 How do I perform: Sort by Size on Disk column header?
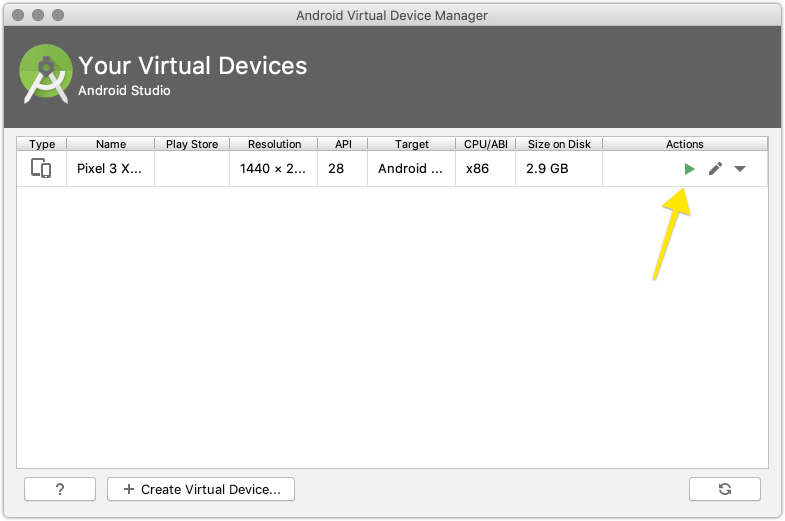(x=559, y=144)
